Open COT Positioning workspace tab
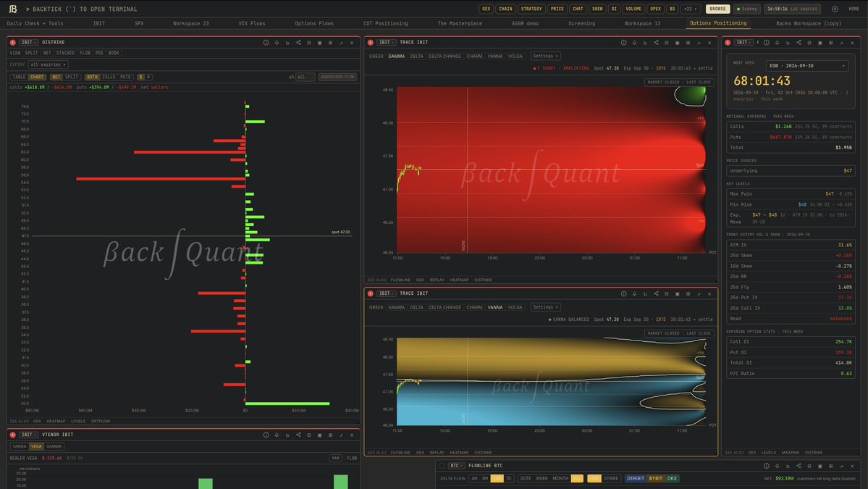This screenshot has width=868, height=489. [385, 23]
